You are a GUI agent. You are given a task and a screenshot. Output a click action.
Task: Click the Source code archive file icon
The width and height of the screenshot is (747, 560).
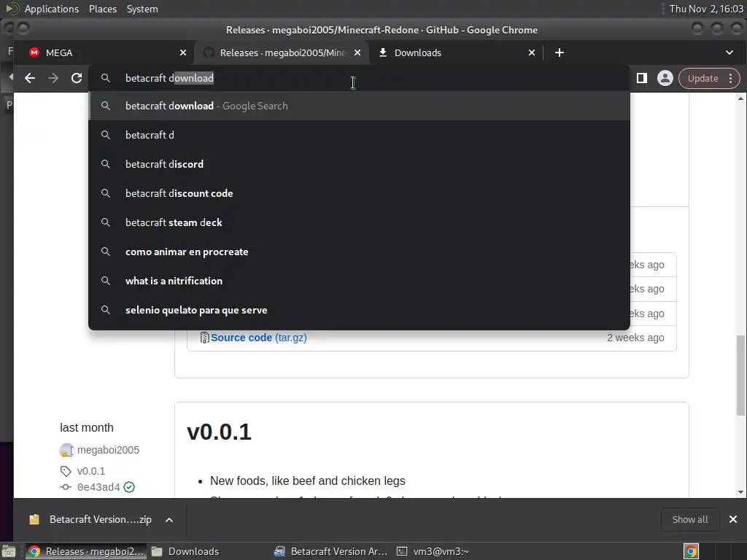coord(204,338)
